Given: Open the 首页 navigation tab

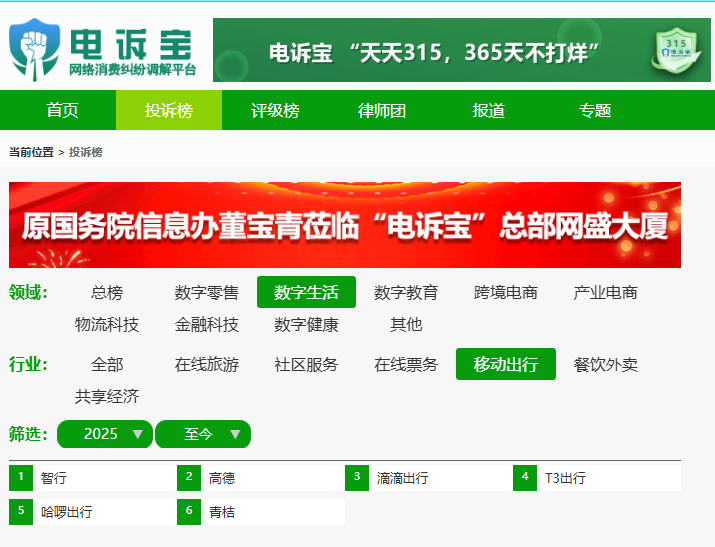Looking at the screenshot, I should pos(62,110).
